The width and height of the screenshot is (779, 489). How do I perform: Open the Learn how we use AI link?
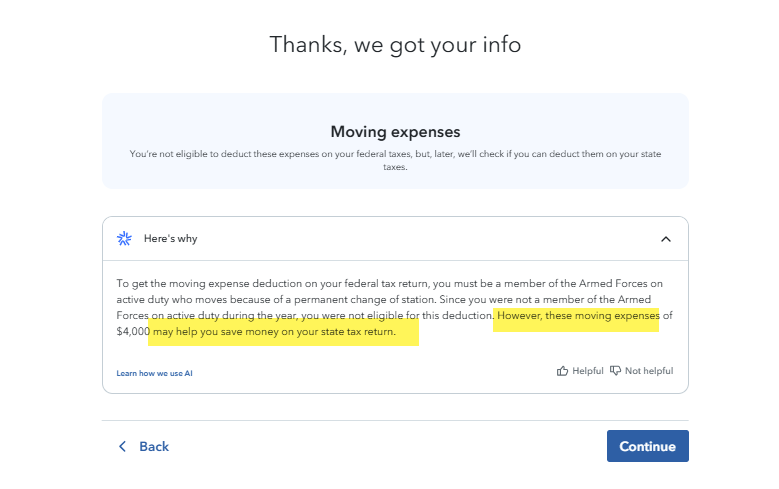tap(154, 373)
